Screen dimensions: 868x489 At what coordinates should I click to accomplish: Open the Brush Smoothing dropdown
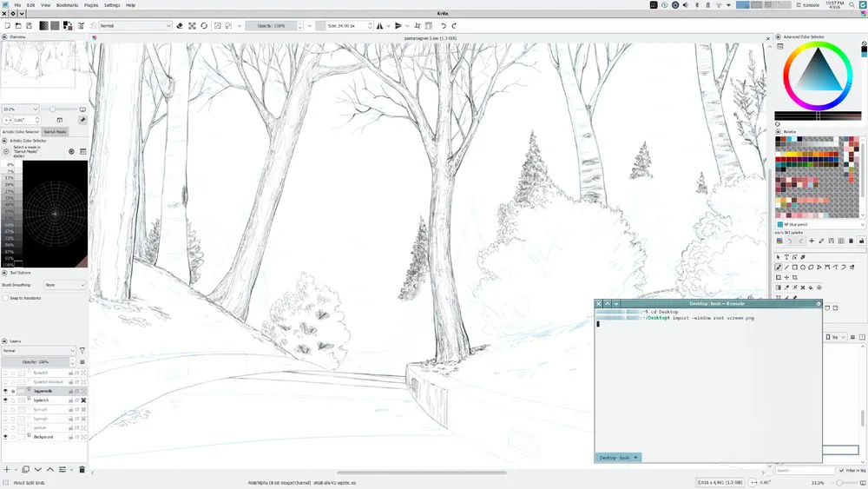[x=65, y=285]
